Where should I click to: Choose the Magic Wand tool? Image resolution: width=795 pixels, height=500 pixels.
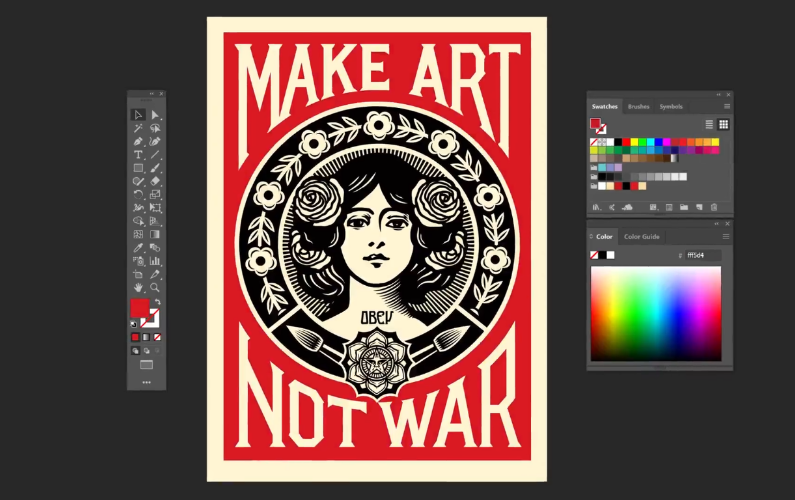tap(138, 128)
